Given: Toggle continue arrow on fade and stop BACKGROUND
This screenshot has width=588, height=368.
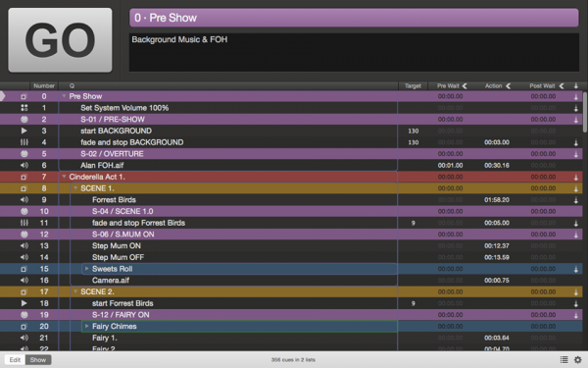Looking at the screenshot, I should pos(576,142).
